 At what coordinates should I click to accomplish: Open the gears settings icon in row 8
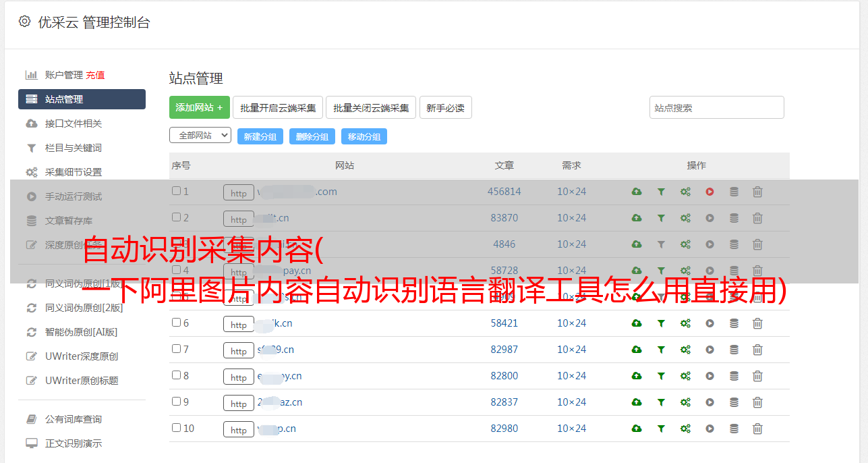(x=685, y=376)
